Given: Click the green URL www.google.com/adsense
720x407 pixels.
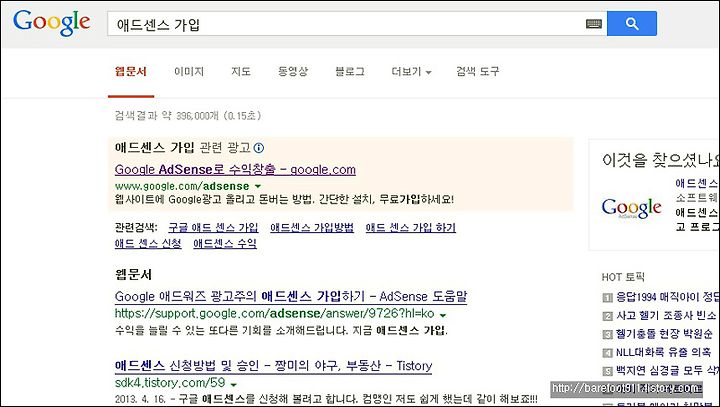Looking at the screenshot, I should point(182,186).
